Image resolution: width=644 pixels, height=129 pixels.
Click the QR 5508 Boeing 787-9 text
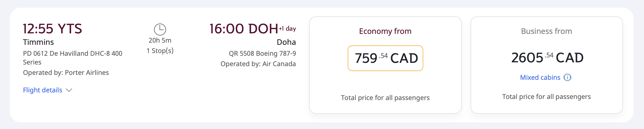(262, 54)
